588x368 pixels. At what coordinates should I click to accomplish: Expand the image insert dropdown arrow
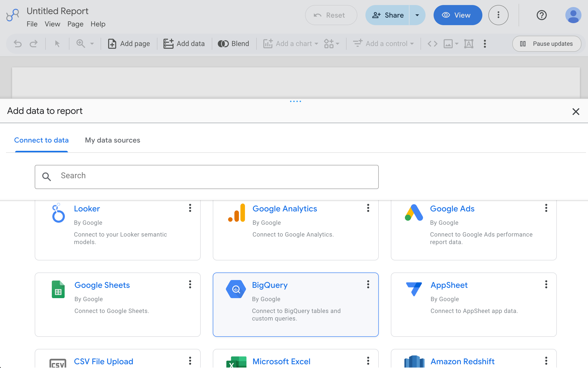457,44
